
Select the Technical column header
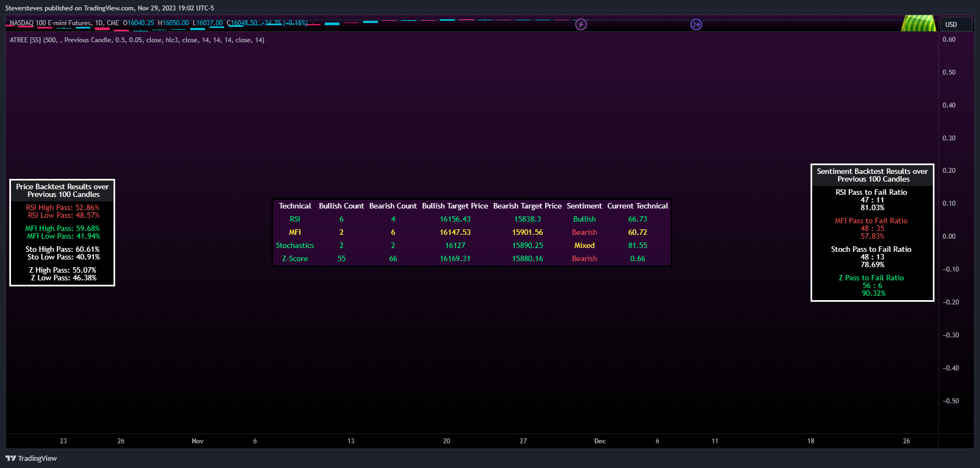click(295, 206)
